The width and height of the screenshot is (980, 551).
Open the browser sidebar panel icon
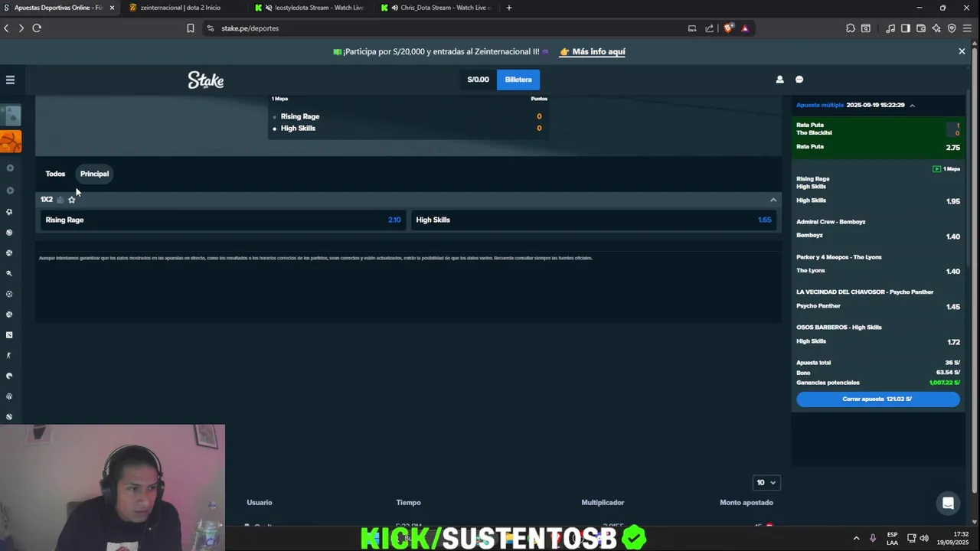coord(906,28)
